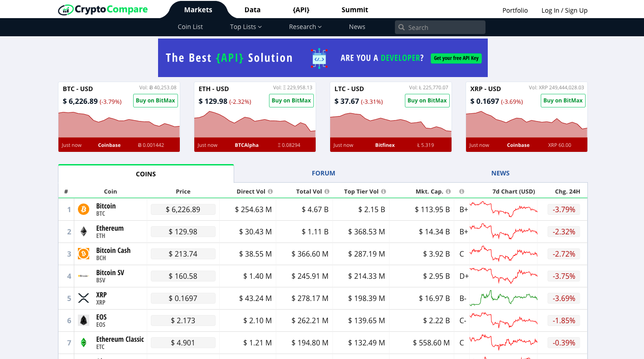Go to Coin List

[x=190, y=27]
